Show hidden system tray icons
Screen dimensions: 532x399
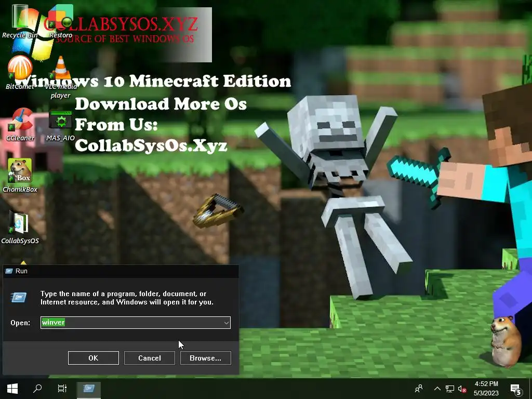coord(437,389)
